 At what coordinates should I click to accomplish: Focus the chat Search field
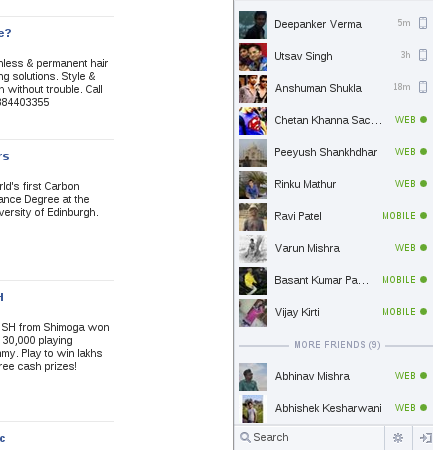coord(309,437)
